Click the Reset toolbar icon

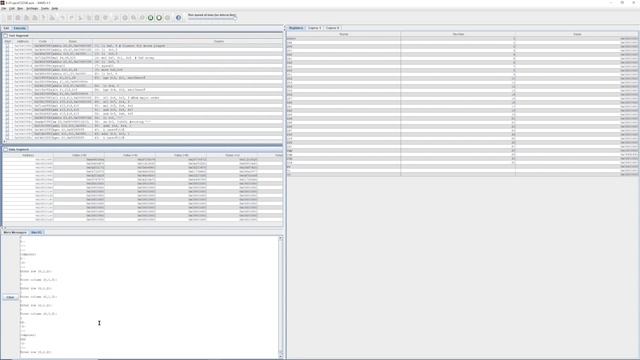[x=167, y=18]
